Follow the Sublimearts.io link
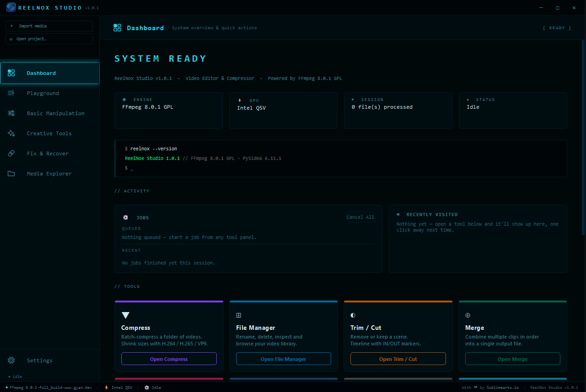This screenshot has height=392, width=586. coord(502,387)
